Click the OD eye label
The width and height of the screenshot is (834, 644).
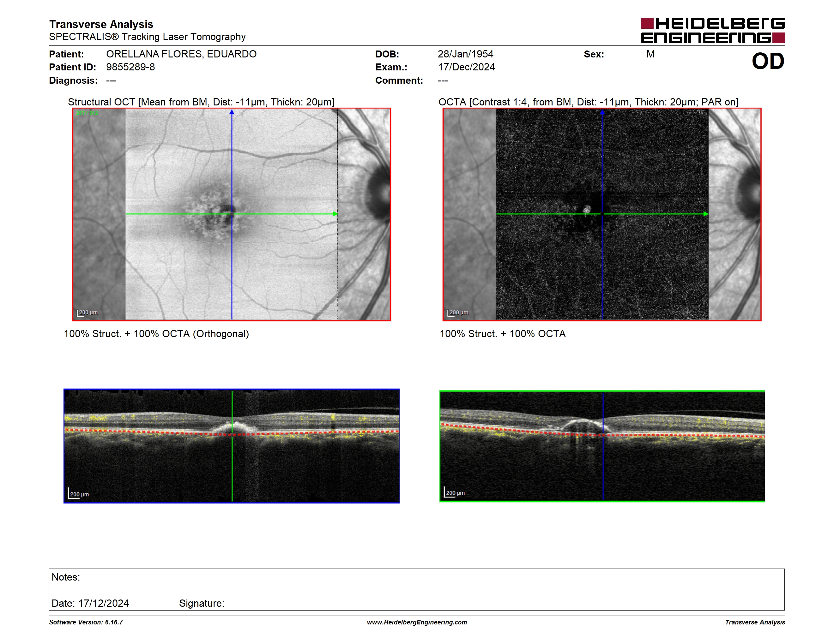tap(768, 61)
